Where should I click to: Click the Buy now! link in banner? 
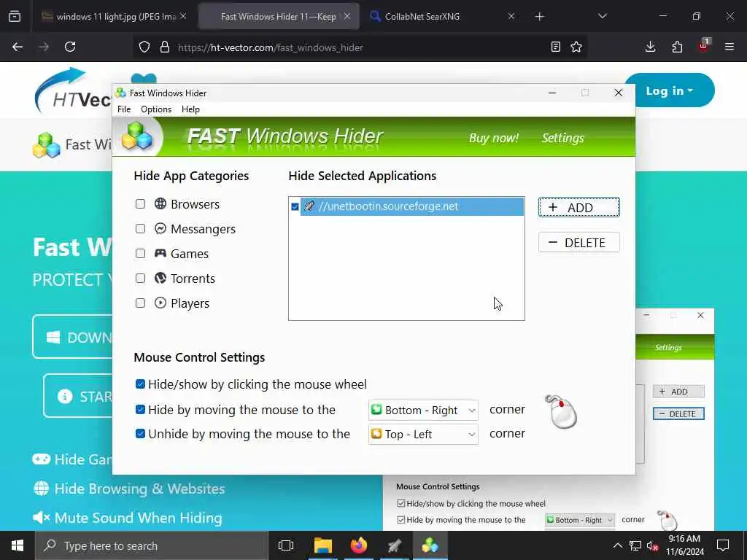point(494,138)
